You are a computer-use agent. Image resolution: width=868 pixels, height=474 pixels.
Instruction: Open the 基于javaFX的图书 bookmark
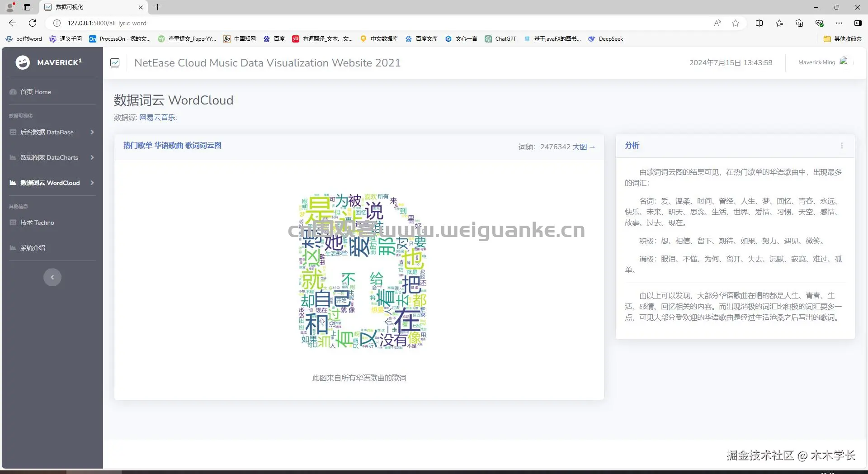pos(552,39)
